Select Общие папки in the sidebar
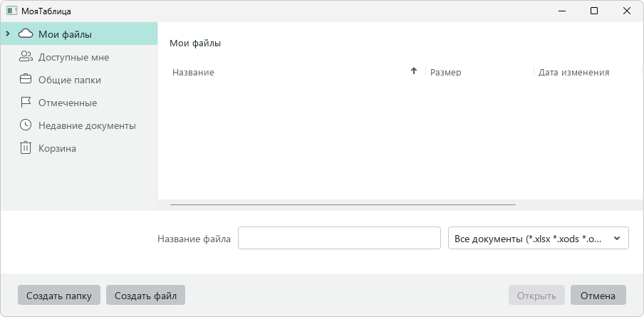644x317 pixels. tap(70, 80)
